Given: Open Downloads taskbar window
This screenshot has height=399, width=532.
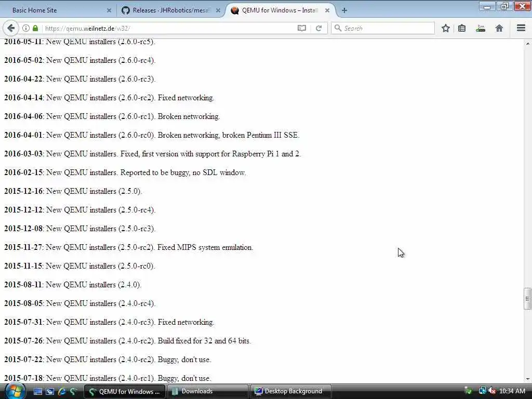Looking at the screenshot, I should 208,391.
